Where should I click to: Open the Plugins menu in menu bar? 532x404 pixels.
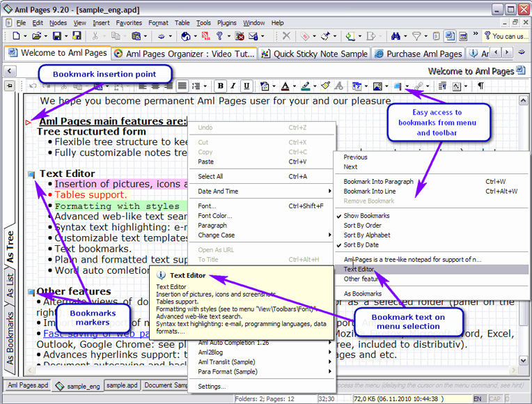click(226, 23)
